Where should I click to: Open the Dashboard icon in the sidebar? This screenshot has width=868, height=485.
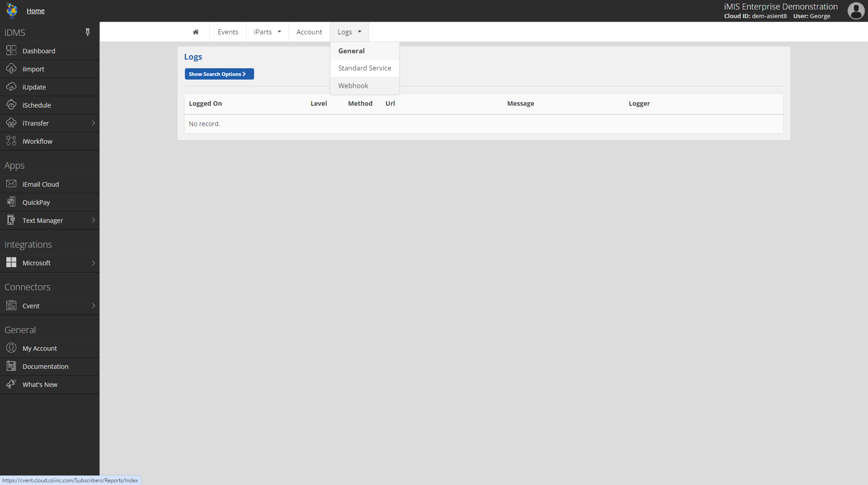(11, 51)
